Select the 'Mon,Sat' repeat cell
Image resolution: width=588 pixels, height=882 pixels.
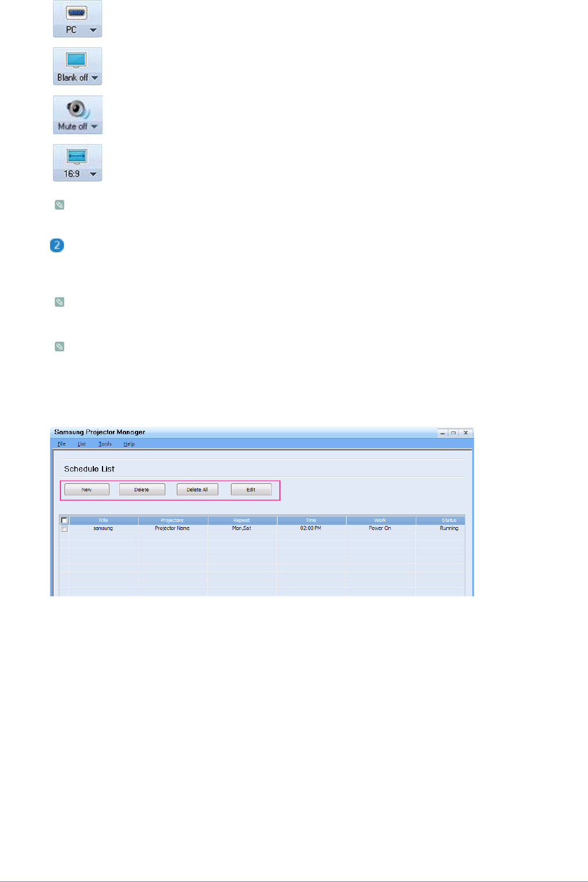click(241, 528)
